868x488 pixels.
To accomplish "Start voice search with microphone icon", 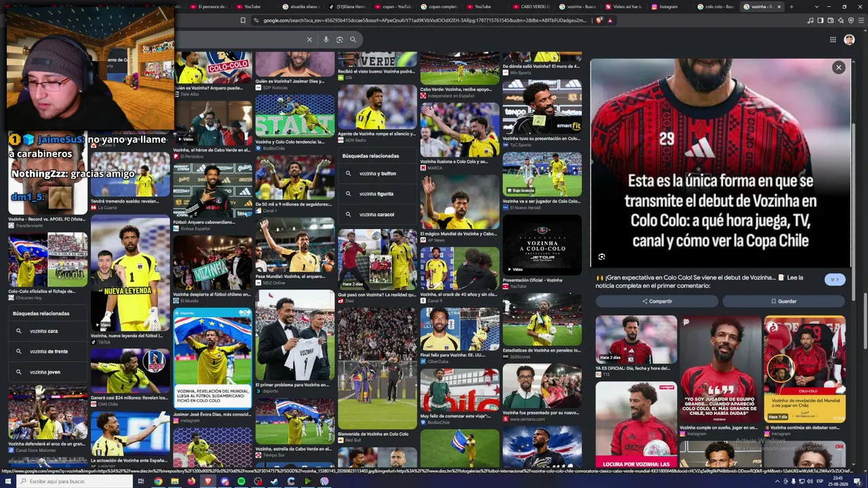I will [x=326, y=39].
